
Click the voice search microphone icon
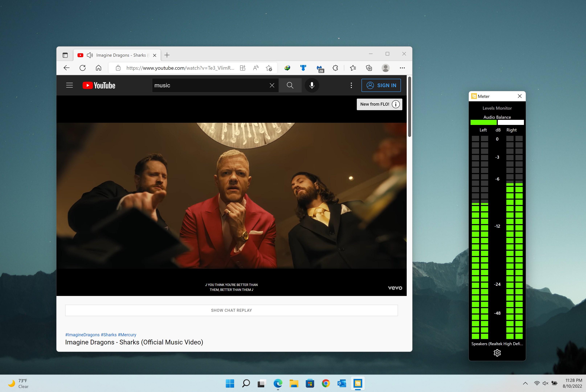(312, 85)
